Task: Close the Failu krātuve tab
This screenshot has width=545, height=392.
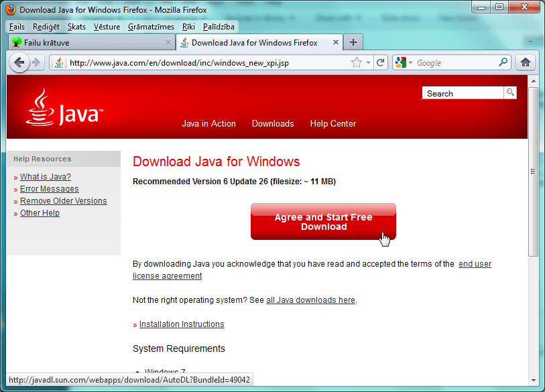Action: coord(168,42)
